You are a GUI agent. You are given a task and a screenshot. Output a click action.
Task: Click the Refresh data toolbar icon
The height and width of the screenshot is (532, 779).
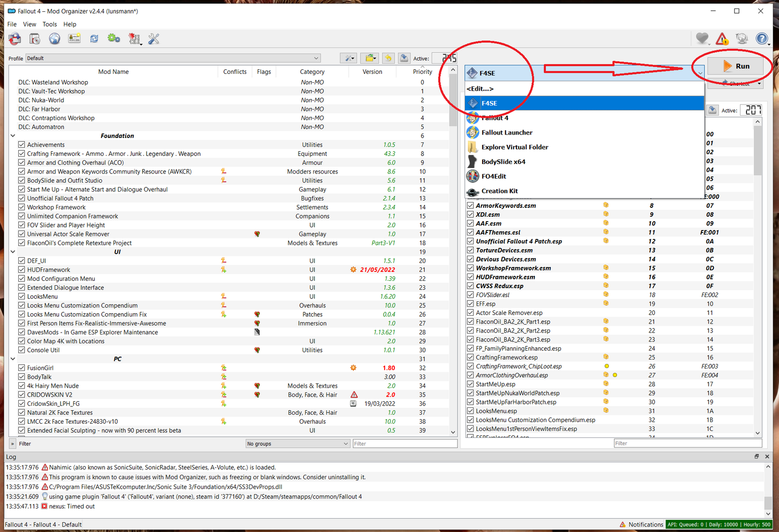[94, 39]
